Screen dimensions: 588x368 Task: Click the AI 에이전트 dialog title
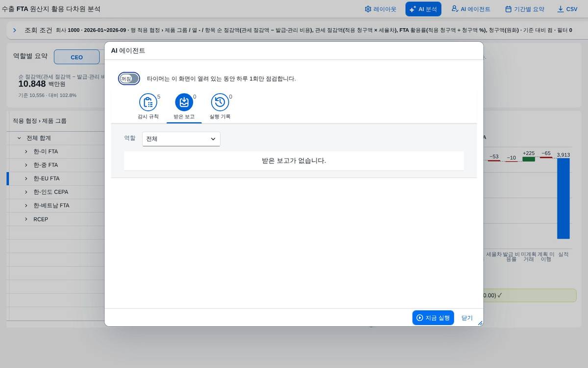tap(128, 51)
